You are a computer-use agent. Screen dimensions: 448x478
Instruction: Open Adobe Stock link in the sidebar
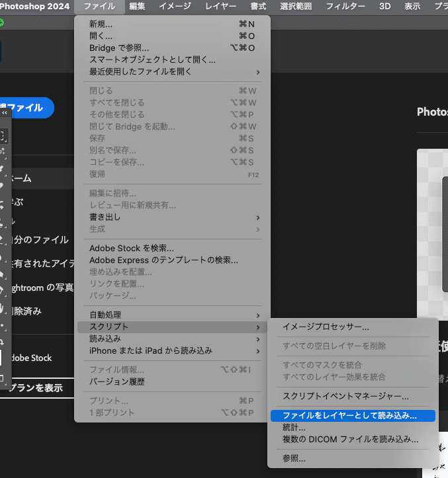[x=31, y=358]
